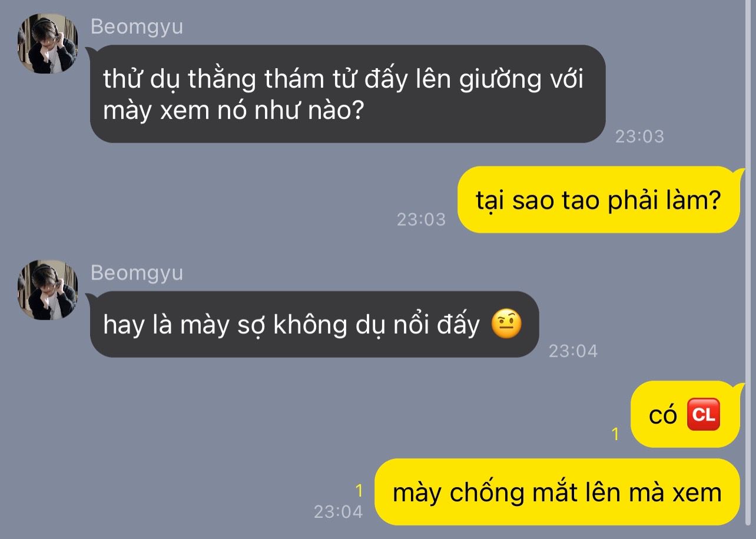Tap the first Beomgyu sender name

pos(137,27)
